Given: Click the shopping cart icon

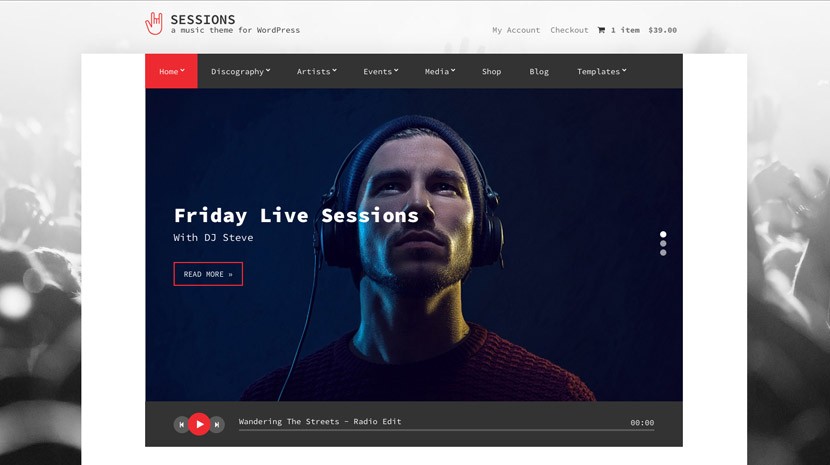Looking at the screenshot, I should coord(601,30).
